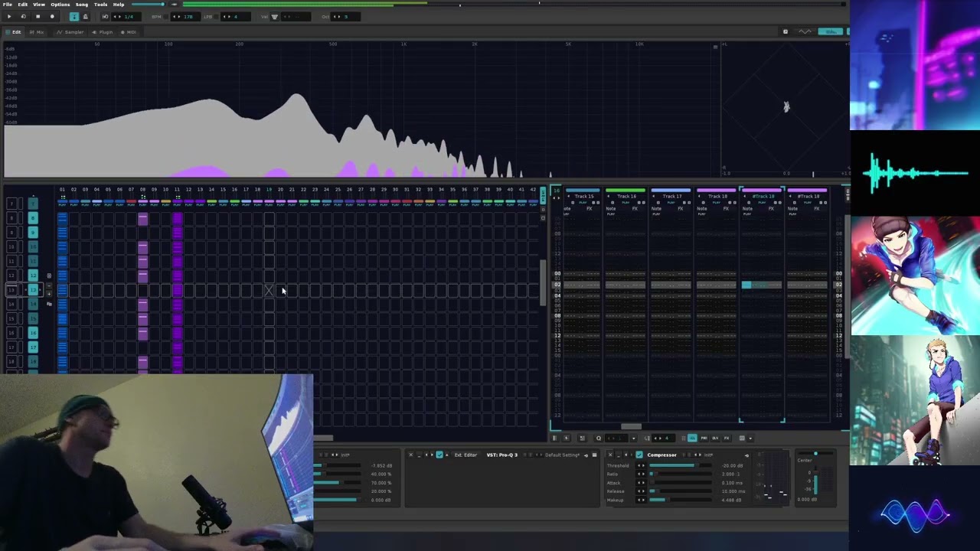The width and height of the screenshot is (980, 551).
Task: Toggle the BPM checkbox
Action: pyautogui.click(x=165, y=17)
